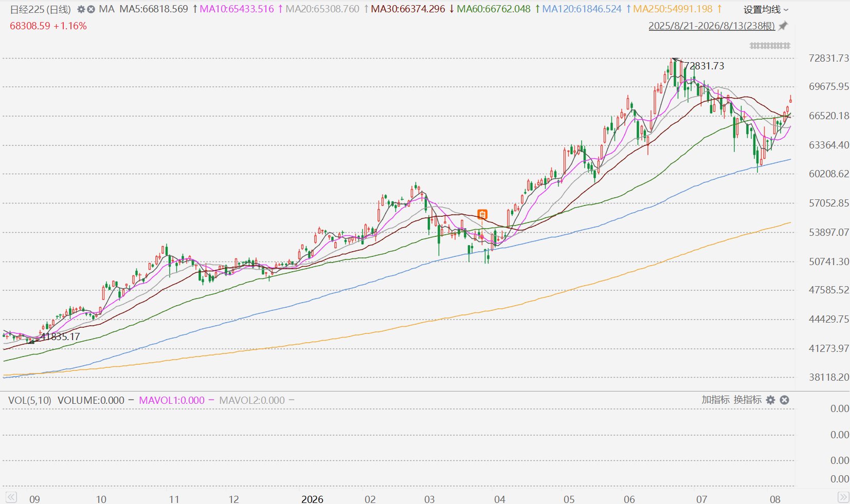Image resolution: width=850 pixels, height=504 pixels.
Task: Click the 72831.73 high point label on chart
Action: 704,66
